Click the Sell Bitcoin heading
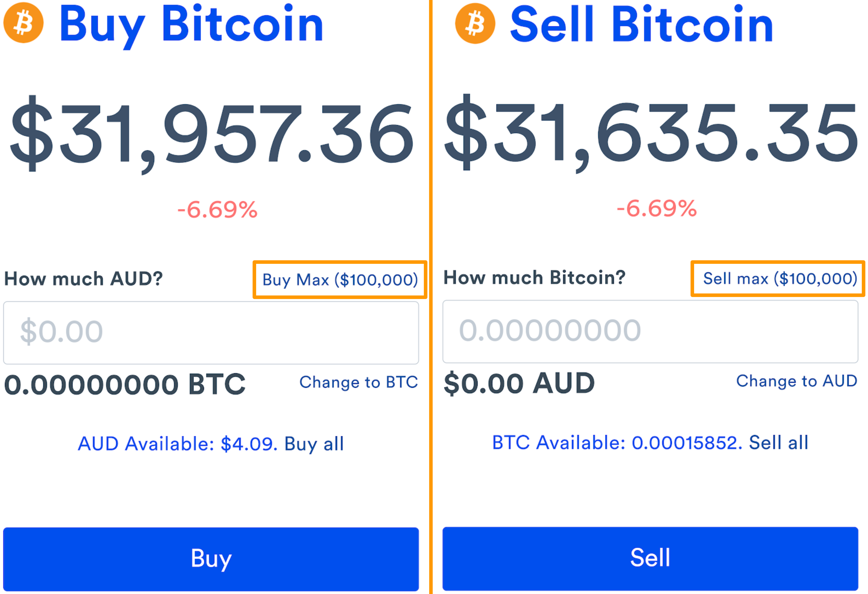The height and width of the screenshot is (594, 868). tap(641, 25)
